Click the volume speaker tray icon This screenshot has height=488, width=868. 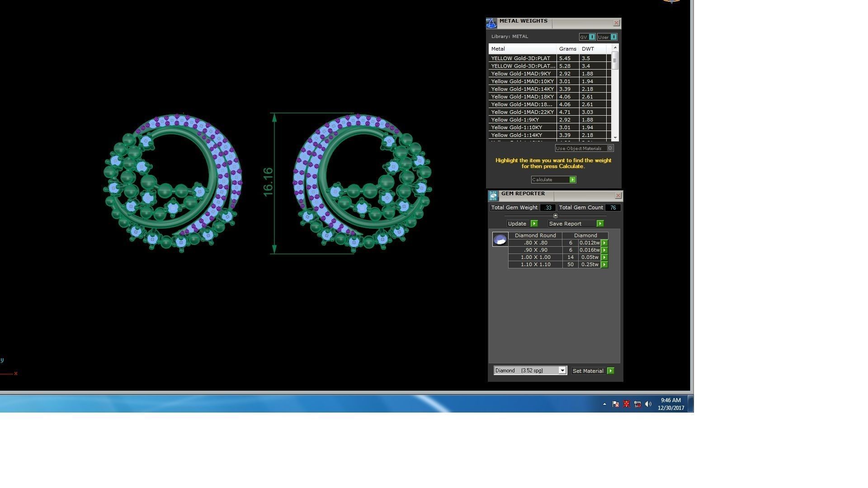[648, 404]
